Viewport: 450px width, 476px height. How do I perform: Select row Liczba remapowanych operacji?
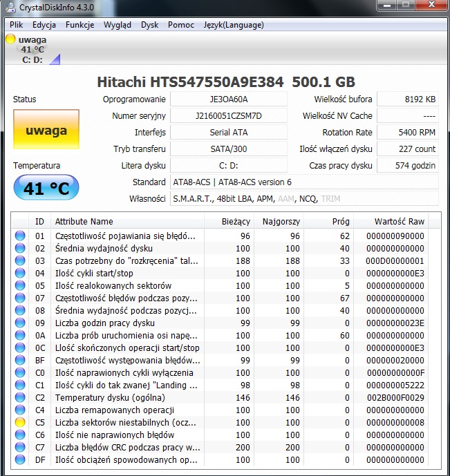click(220, 410)
